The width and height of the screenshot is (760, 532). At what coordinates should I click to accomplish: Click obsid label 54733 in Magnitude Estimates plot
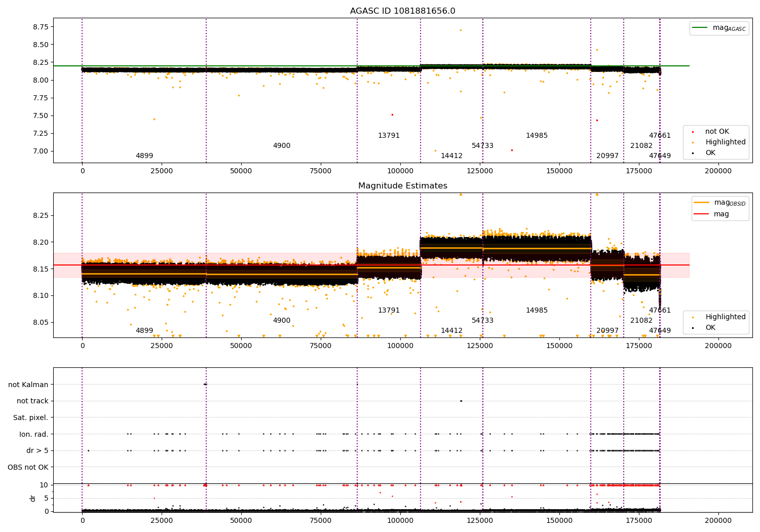tap(482, 321)
